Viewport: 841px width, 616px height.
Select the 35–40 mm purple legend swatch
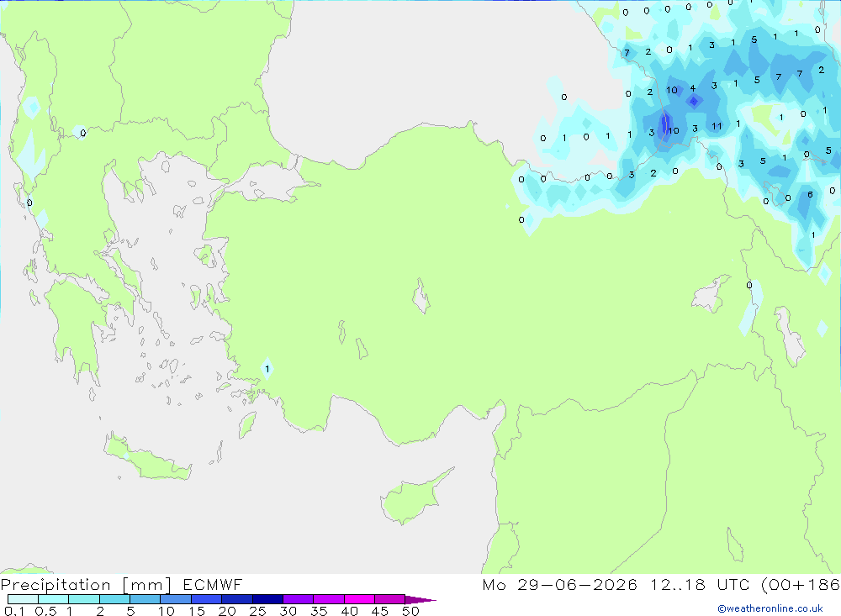pyautogui.click(x=328, y=599)
